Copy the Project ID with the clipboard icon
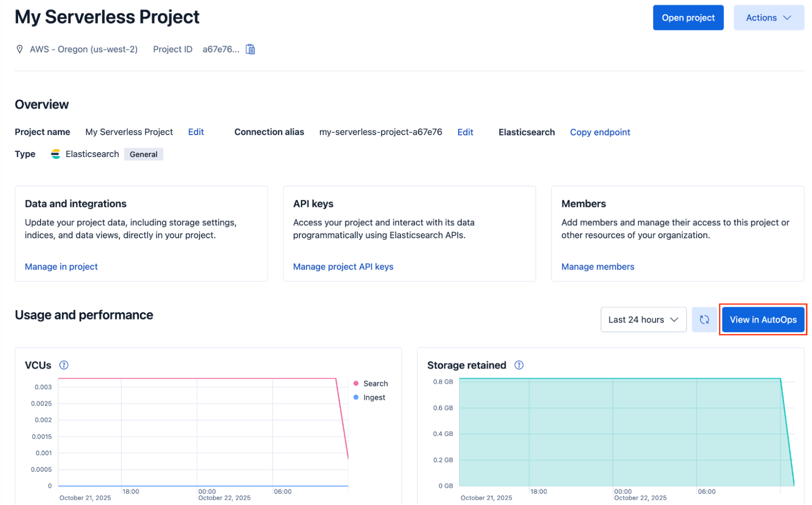812x505 pixels. click(250, 49)
